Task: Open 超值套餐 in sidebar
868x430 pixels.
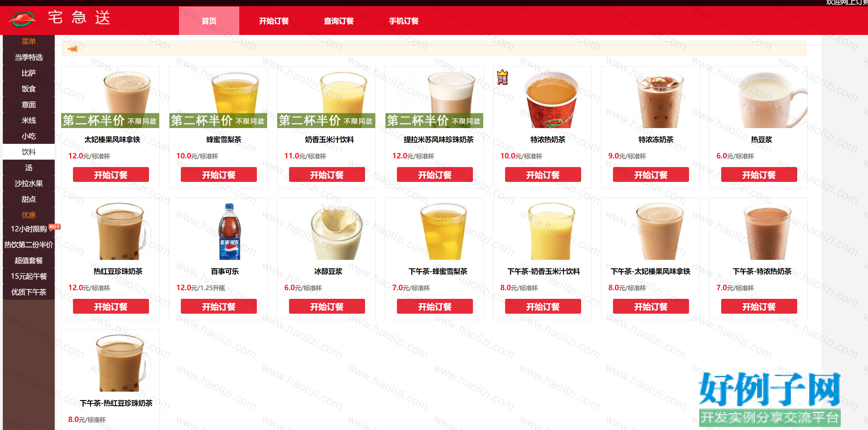Action: [x=29, y=261]
